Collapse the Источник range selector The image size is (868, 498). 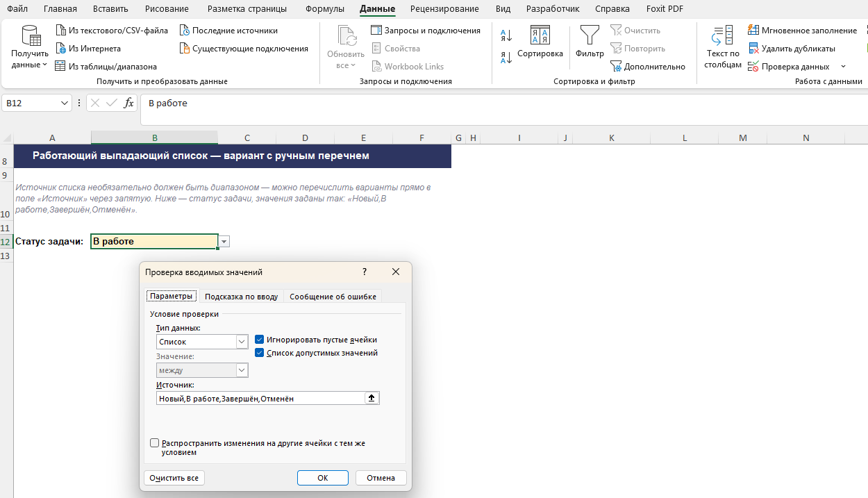(x=372, y=398)
